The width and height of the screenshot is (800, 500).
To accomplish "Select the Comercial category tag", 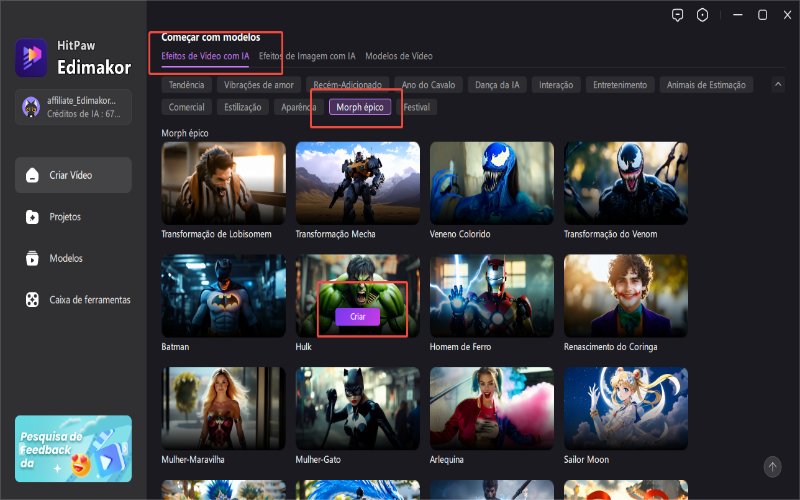I will point(186,107).
